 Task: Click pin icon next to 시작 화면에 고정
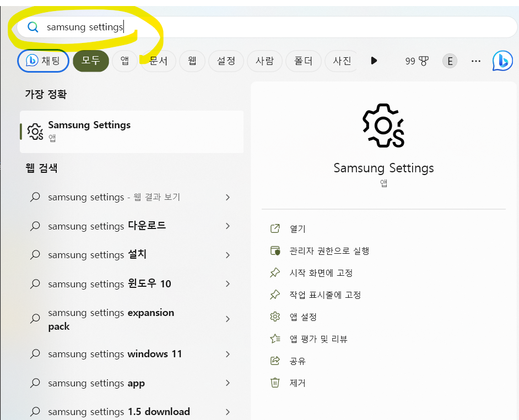[275, 273]
